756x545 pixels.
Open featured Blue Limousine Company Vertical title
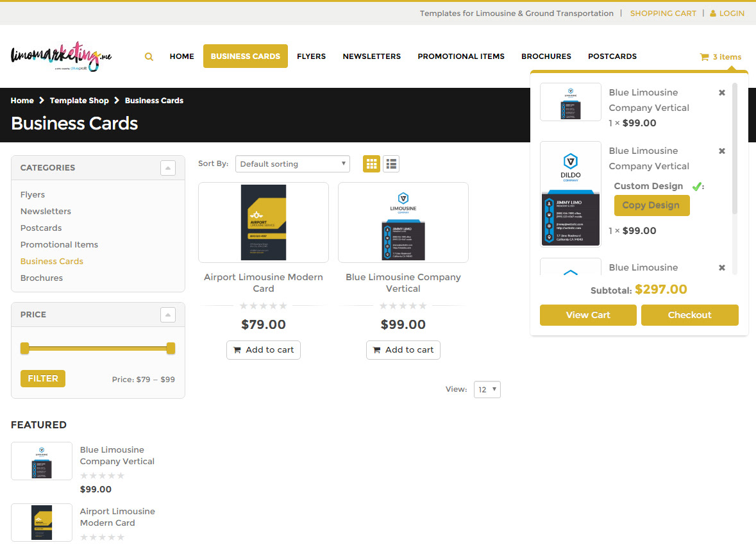coord(117,456)
